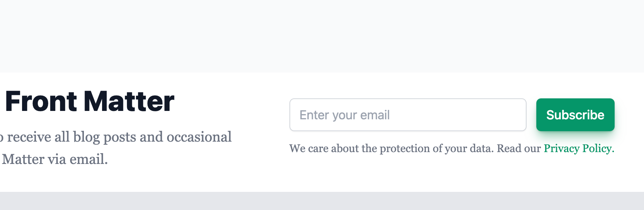This screenshot has width=644, height=210.
Task: Click the word "Front" in the bold heading
Action: [41, 102]
